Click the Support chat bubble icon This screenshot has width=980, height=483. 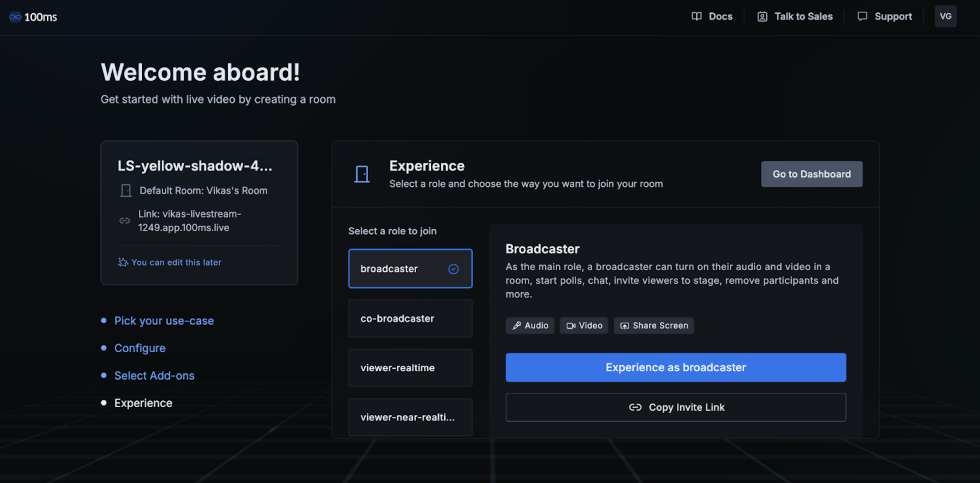[862, 16]
